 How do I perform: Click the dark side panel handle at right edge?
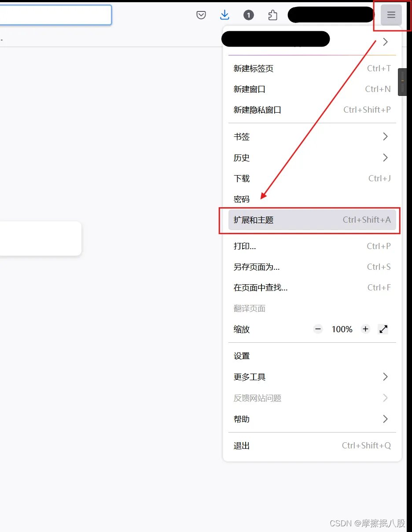402,82
